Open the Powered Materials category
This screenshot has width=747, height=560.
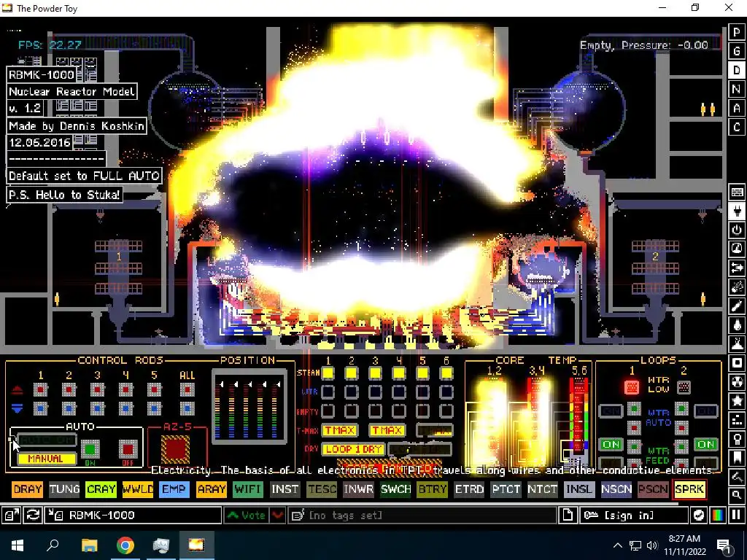point(737,230)
